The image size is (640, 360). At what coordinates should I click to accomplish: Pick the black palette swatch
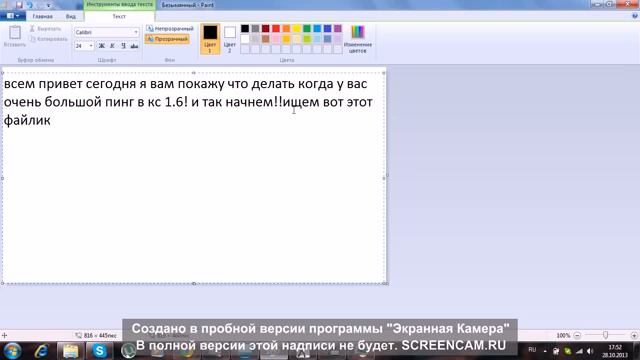(x=245, y=29)
